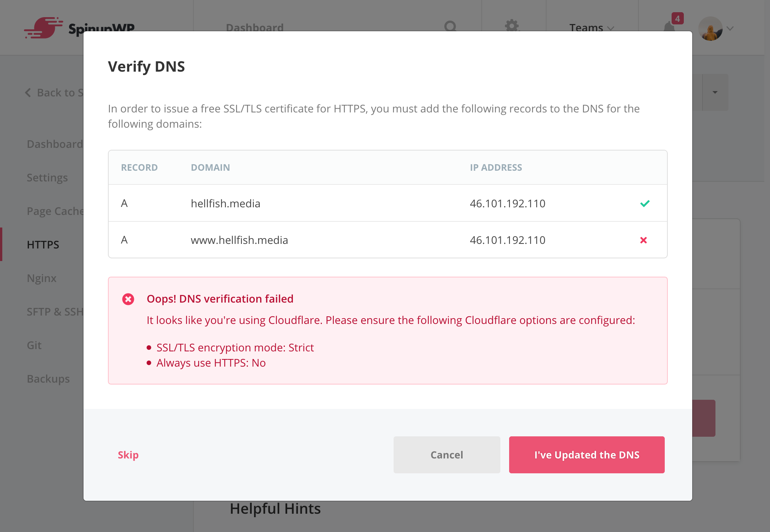Open the Dashboard top navigation link
This screenshot has width=770, height=532.
pos(255,27)
